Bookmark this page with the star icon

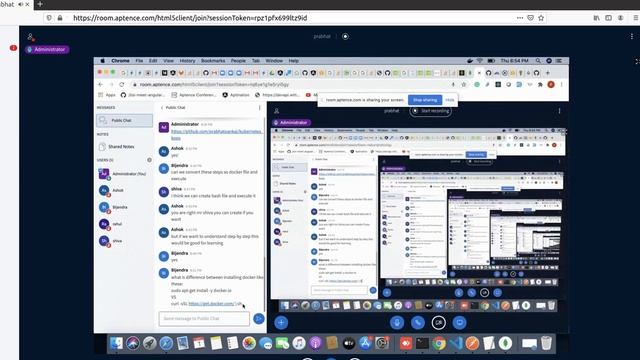[x=541, y=18]
